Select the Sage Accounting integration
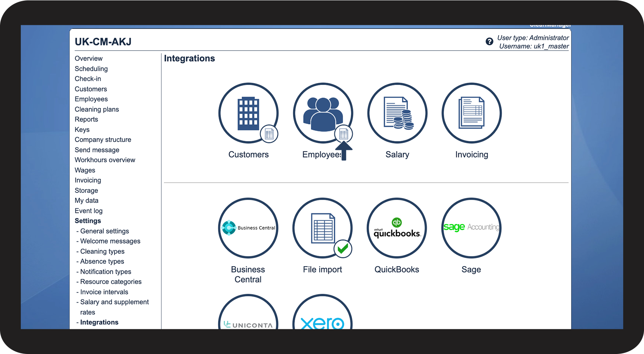644x354 pixels. (471, 228)
